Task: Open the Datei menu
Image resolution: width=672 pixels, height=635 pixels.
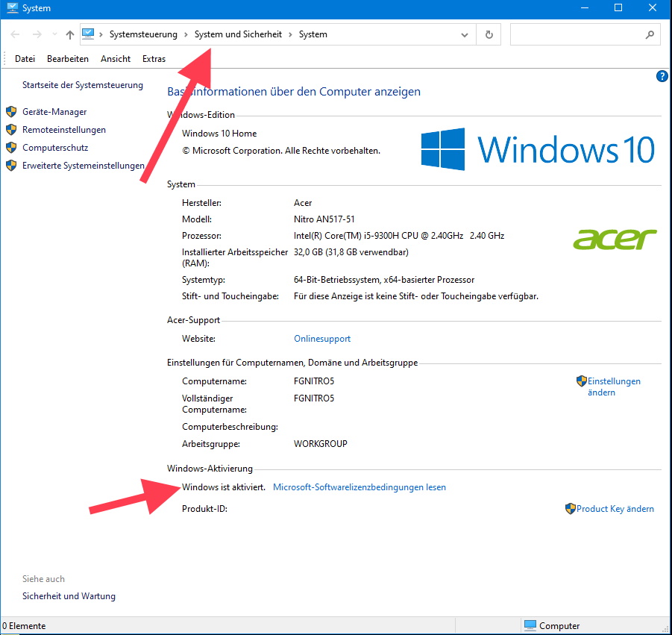Action: pos(25,59)
